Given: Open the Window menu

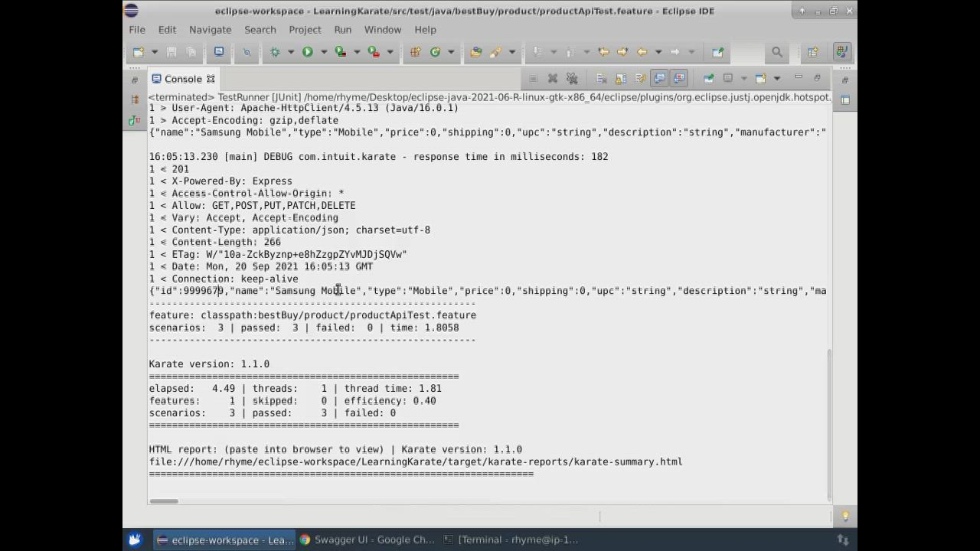Looking at the screenshot, I should tap(383, 29).
